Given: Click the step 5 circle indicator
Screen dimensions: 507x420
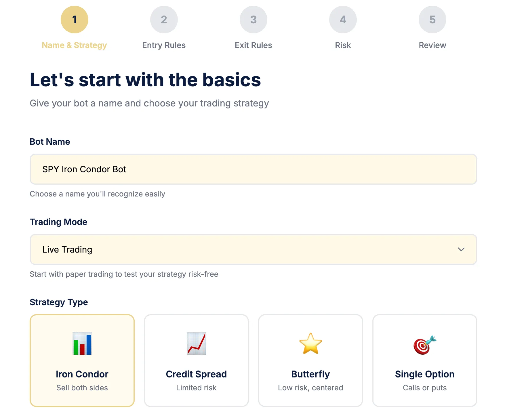Looking at the screenshot, I should [x=432, y=19].
